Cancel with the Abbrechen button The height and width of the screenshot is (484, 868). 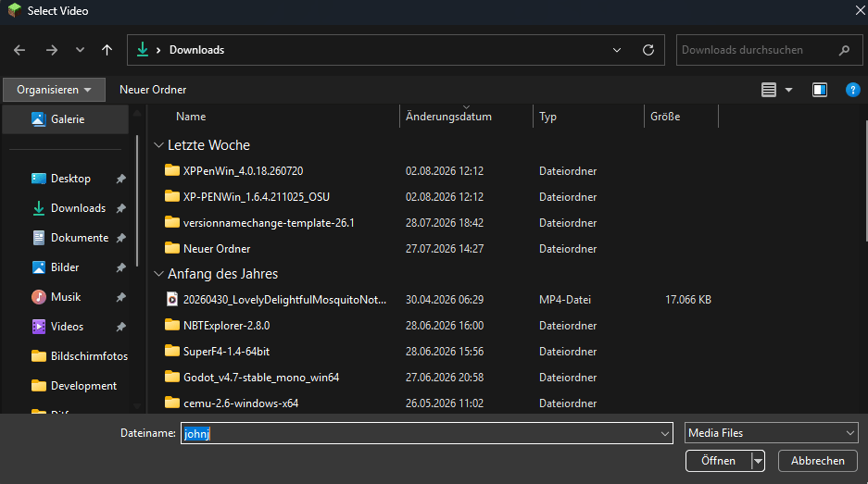point(818,461)
